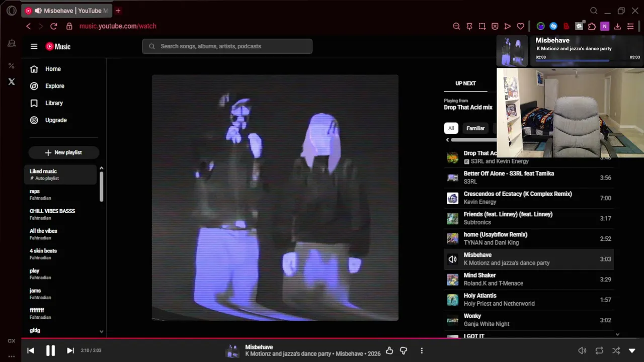Pause the current song
Viewport: 644px width, 362px height.
click(50, 350)
